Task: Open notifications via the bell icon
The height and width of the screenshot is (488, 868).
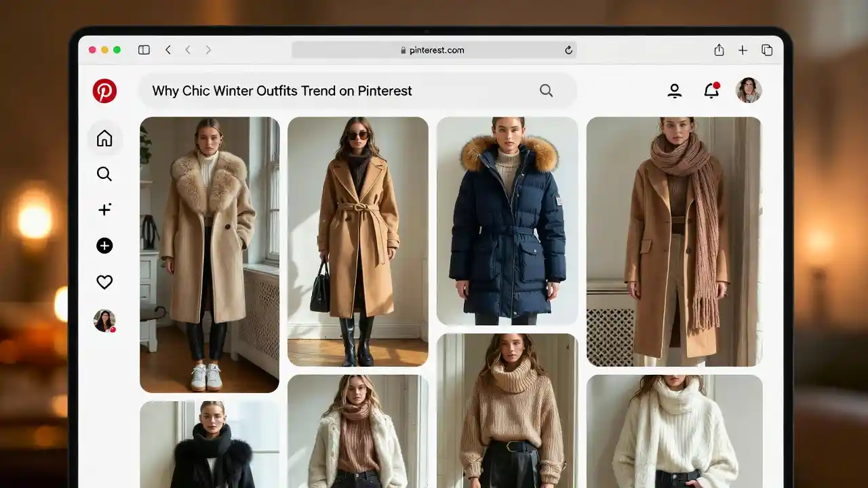Action: 711,90
